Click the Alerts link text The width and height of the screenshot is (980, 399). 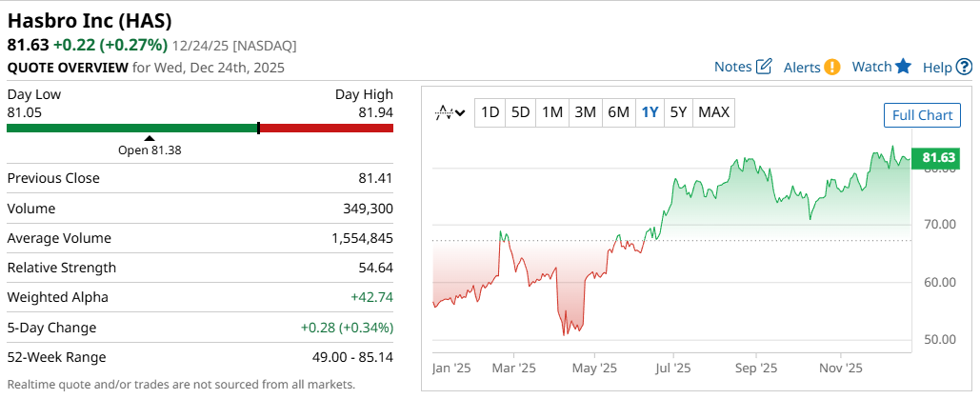[802, 67]
